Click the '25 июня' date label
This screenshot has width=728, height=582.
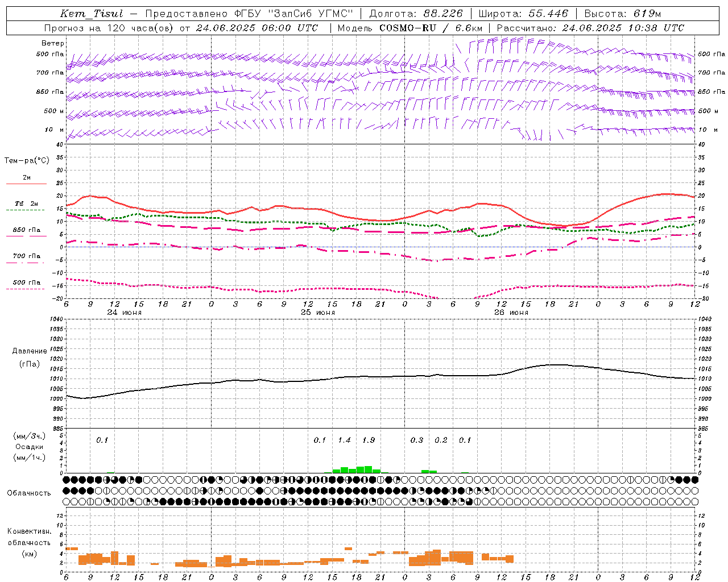(318, 313)
